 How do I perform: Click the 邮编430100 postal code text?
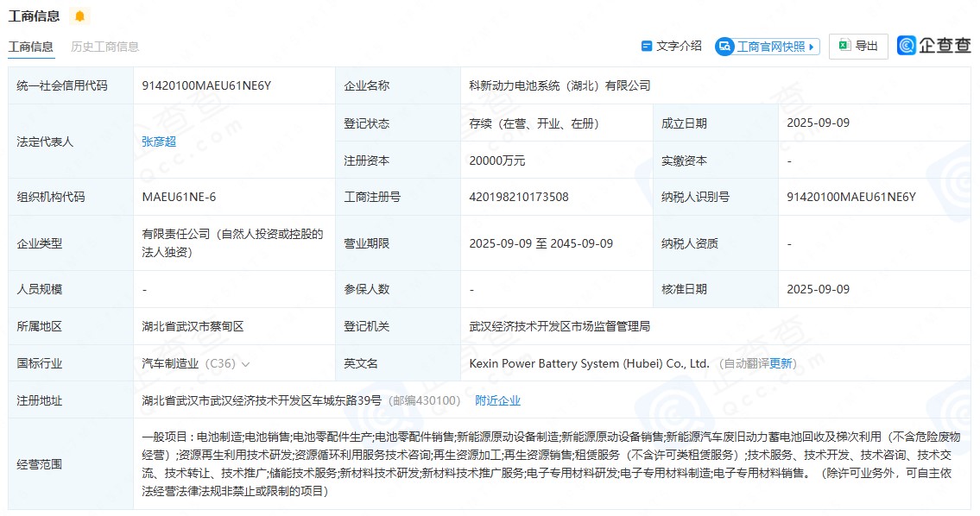coord(425,400)
